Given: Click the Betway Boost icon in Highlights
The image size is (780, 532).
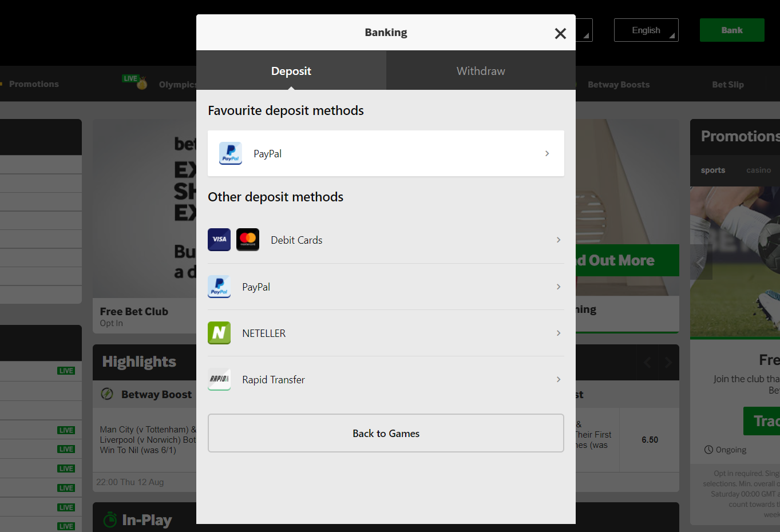Looking at the screenshot, I should click(107, 394).
